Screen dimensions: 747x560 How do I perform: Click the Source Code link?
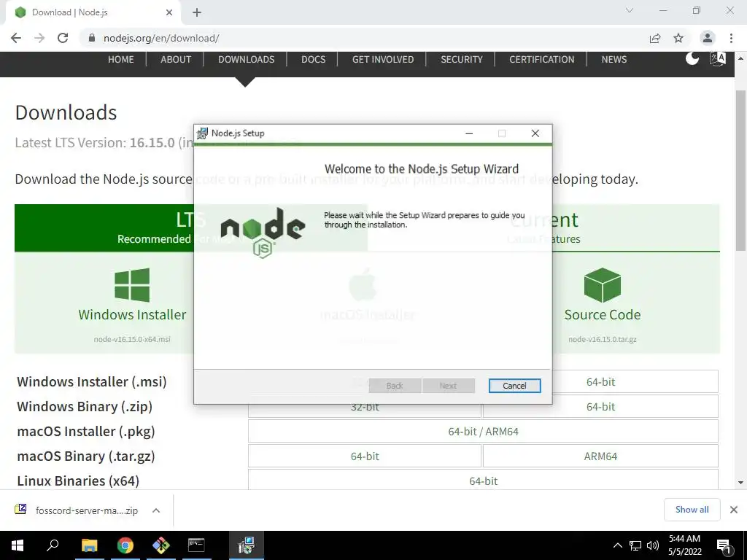pyautogui.click(x=602, y=315)
